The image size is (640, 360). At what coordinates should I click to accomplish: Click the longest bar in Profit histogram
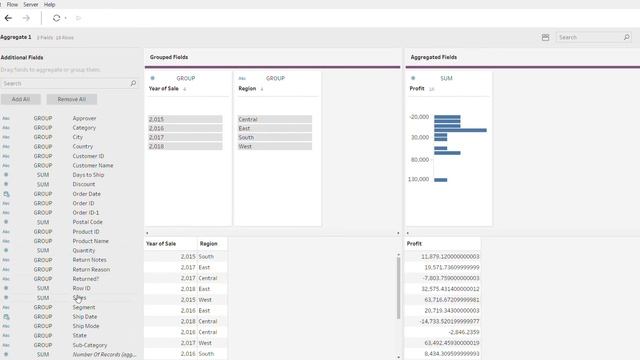tap(460, 130)
